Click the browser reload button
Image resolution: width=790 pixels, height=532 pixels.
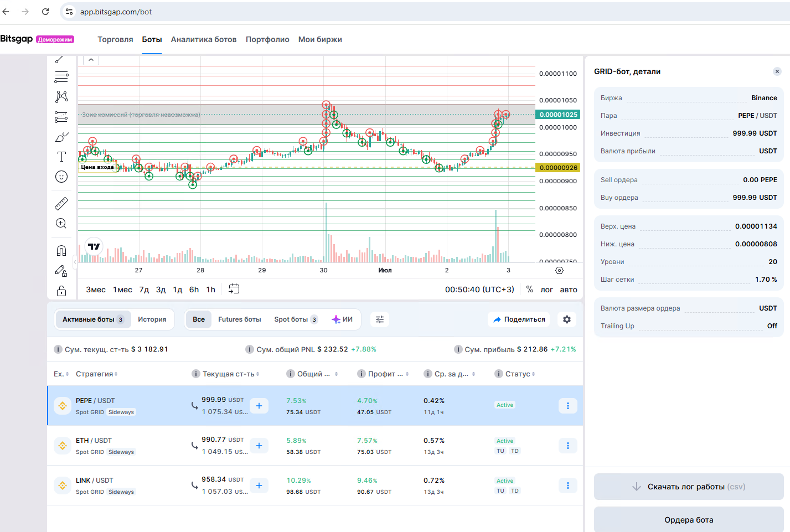click(x=45, y=12)
